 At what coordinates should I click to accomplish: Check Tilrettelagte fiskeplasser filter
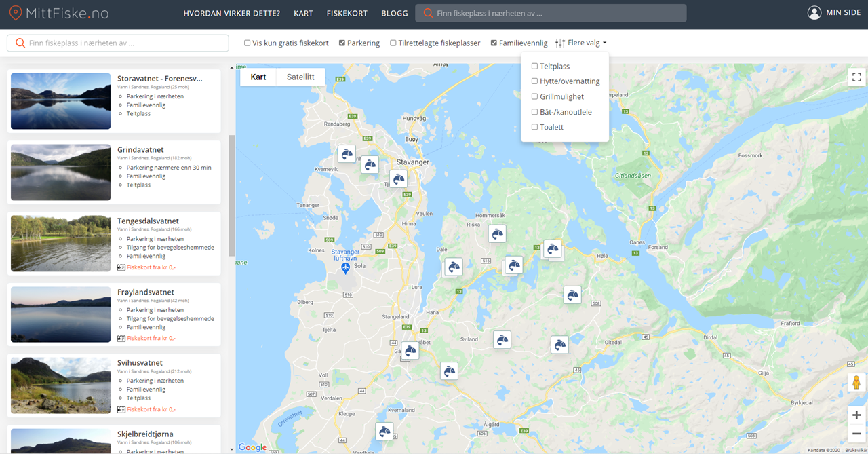coord(393,43)
